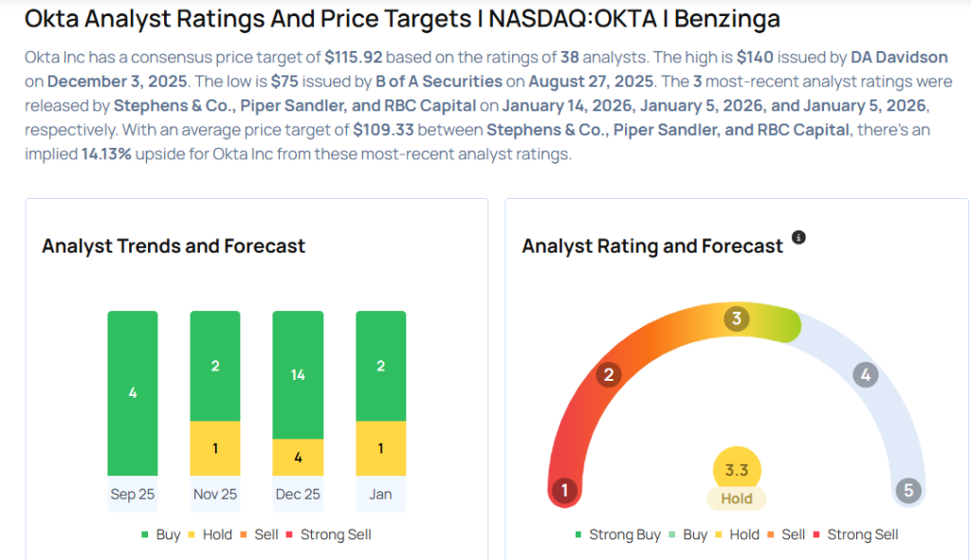
Task: Click gauge marker number 3
Action: 737,318
